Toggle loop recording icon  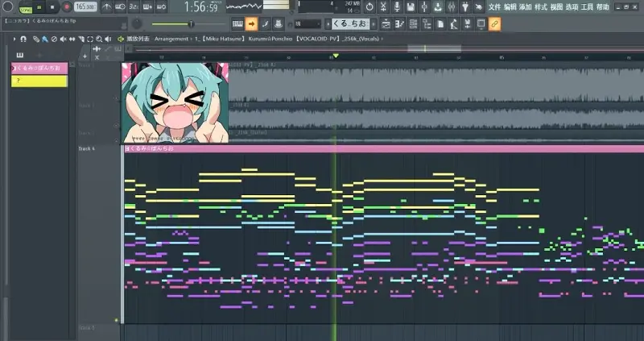coord(161,7)
